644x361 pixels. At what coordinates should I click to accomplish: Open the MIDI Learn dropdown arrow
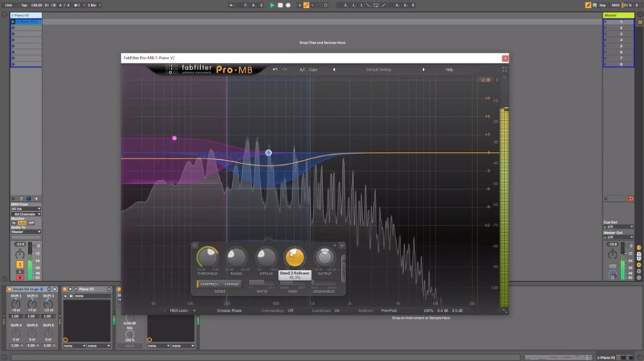click(194, 310)
